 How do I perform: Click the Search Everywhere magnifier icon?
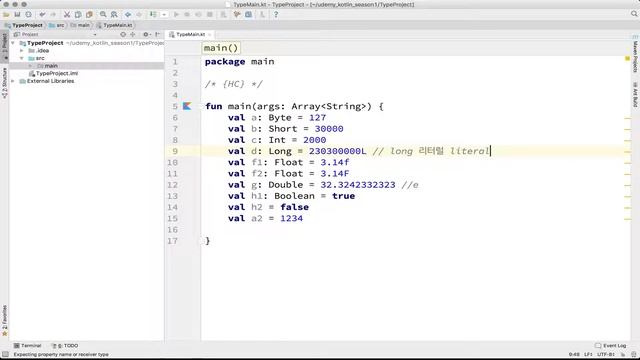click(634, 14)
